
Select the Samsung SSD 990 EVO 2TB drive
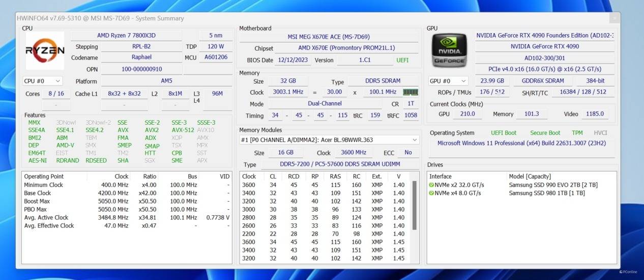point(546,185)
